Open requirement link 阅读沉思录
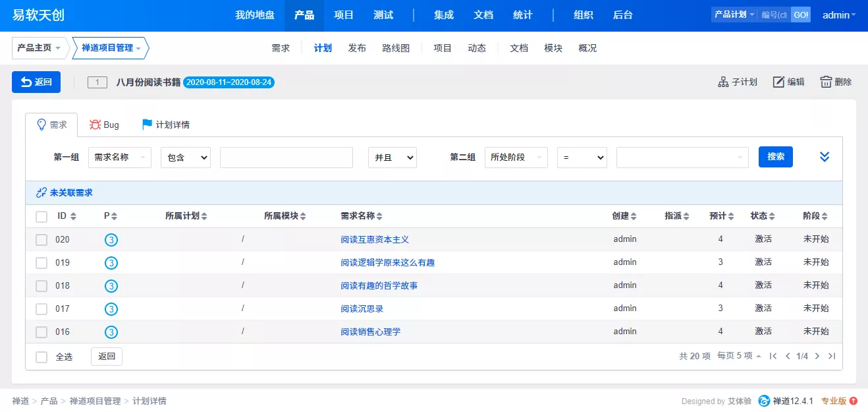The height and width of the screenshot is (412, 868). pos(362,309)
